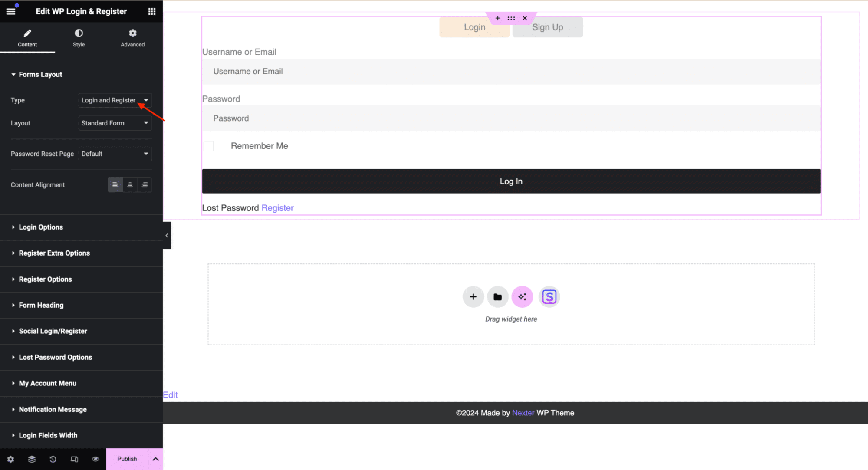The image size is (868, 470).
Task: Preview changes with the eye icon
Action: [x=95, y=459]
